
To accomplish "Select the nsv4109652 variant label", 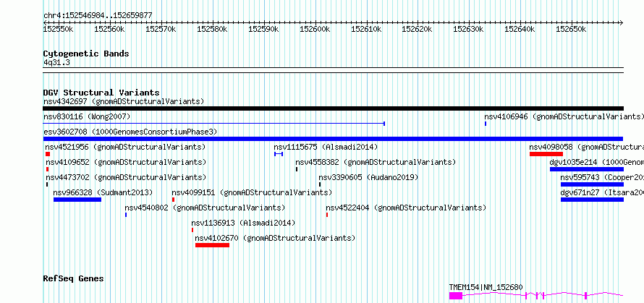I will coord(126,162).
